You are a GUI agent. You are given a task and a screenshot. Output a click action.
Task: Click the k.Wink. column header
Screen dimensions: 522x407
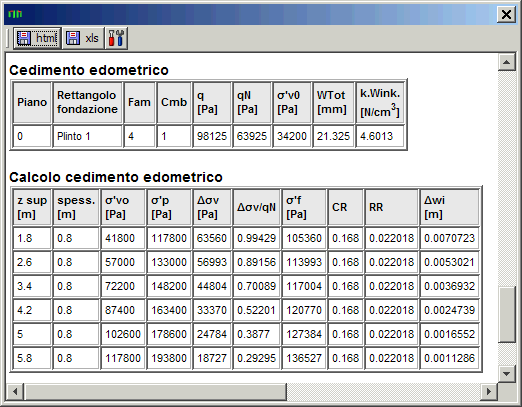click(x=380, y=103)
